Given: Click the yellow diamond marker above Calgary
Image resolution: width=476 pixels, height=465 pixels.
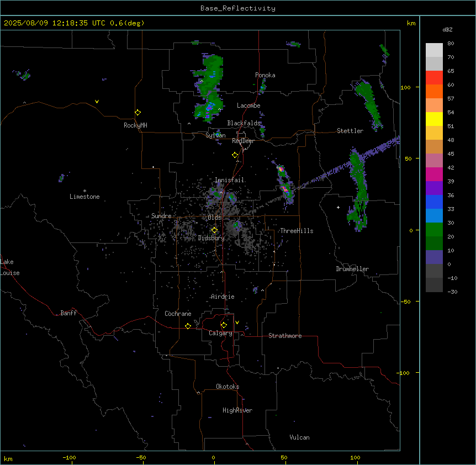Looking at the screenshot, I should [x=224, y=325].
